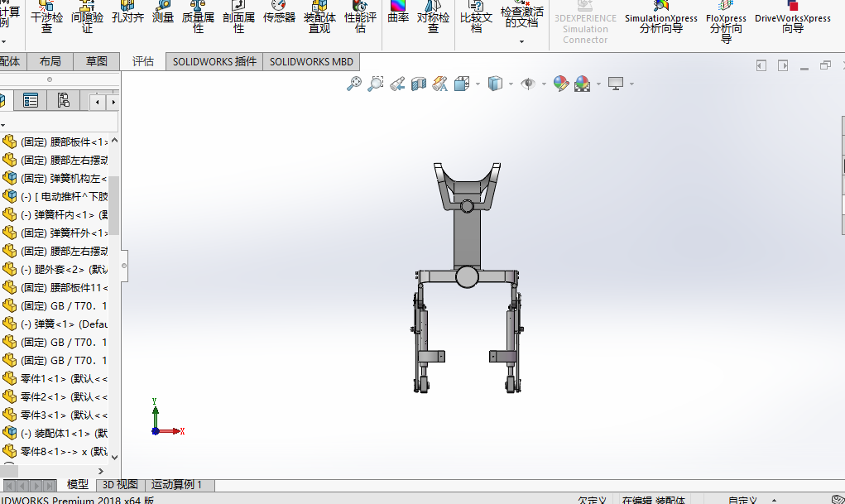Toggle the Section View icon
Viewport: 845px width, 504px height.
point(419,84)
